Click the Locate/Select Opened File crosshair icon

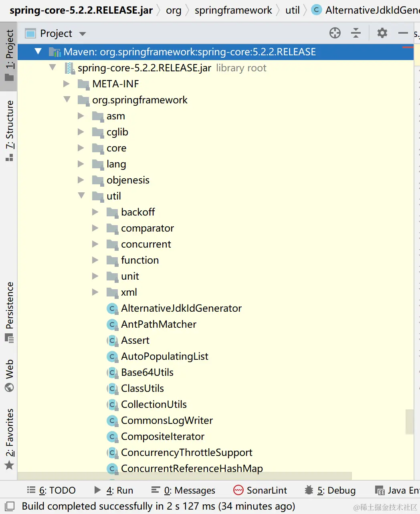click(335, 33)
